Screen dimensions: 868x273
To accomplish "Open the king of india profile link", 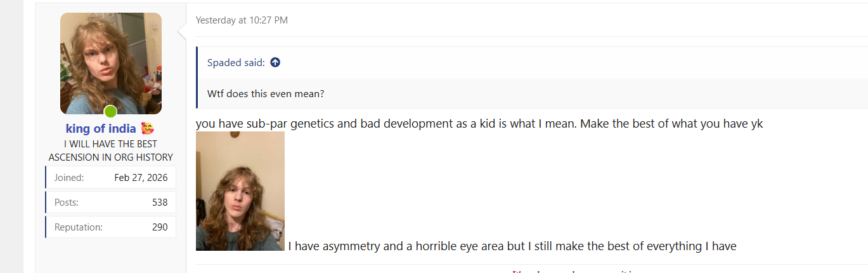I will 101,129.
